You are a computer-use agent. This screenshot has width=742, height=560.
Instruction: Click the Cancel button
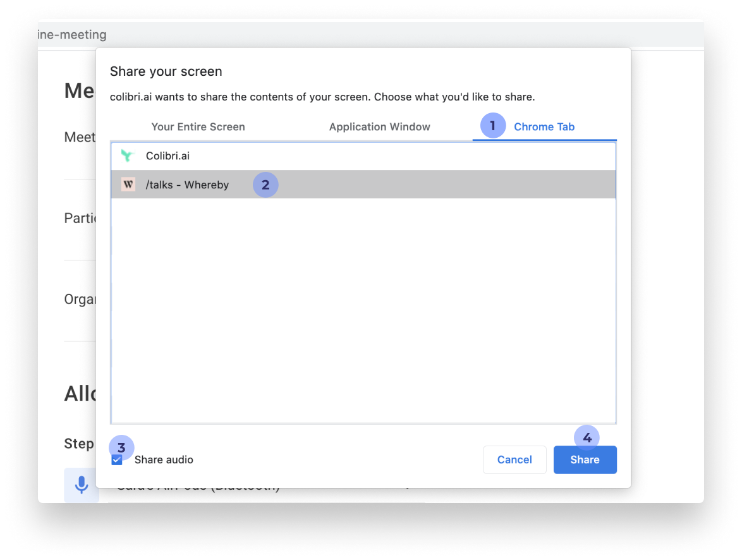pos(514,460)
